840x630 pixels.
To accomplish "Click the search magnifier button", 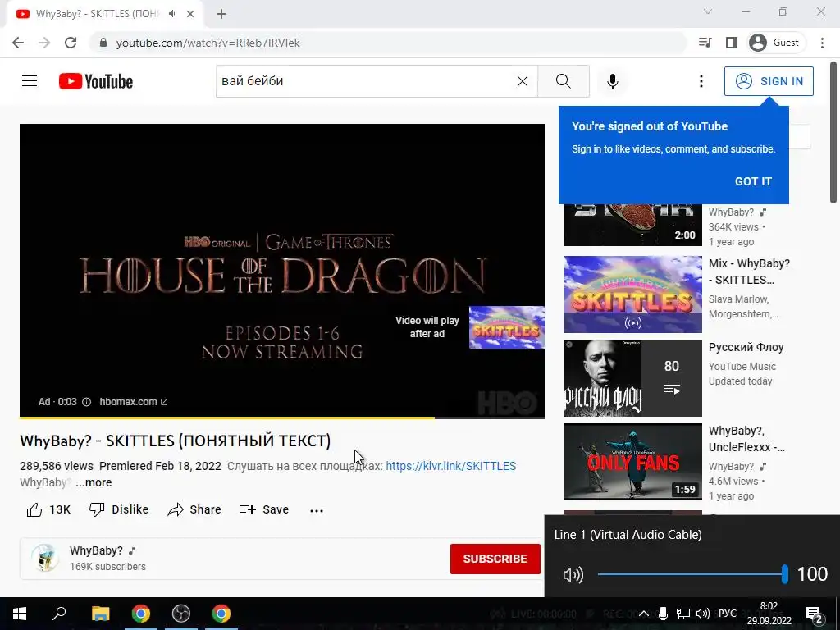I will pos(563,81).
